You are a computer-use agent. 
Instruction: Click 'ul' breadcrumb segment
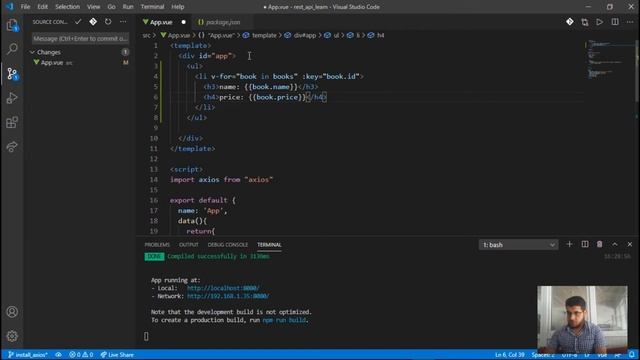click(336, 36)
